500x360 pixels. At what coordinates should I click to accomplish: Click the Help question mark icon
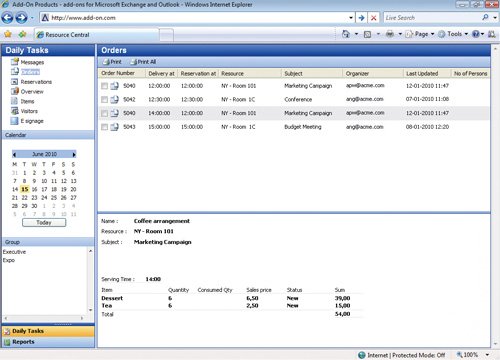(476, 34)
